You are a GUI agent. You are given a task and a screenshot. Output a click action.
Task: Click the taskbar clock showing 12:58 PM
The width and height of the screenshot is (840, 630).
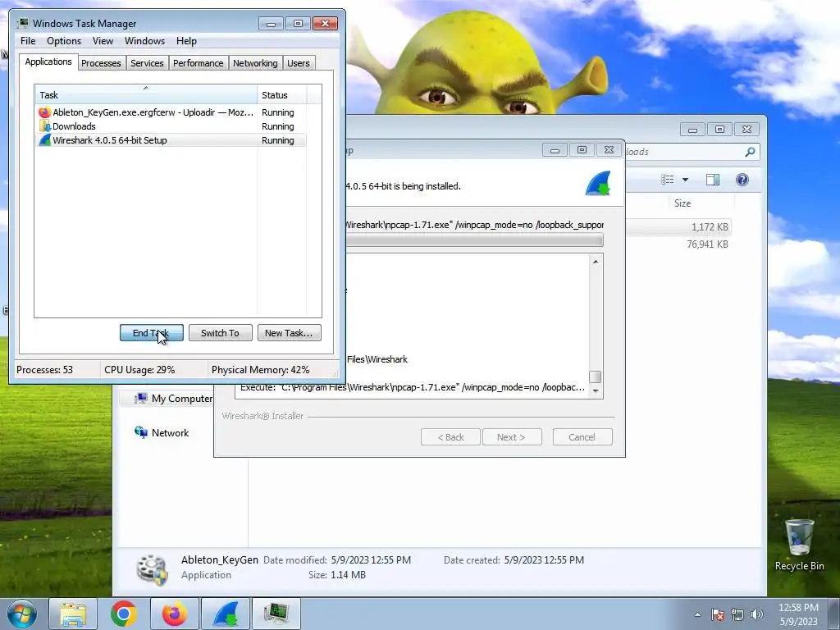coord(798,614)
